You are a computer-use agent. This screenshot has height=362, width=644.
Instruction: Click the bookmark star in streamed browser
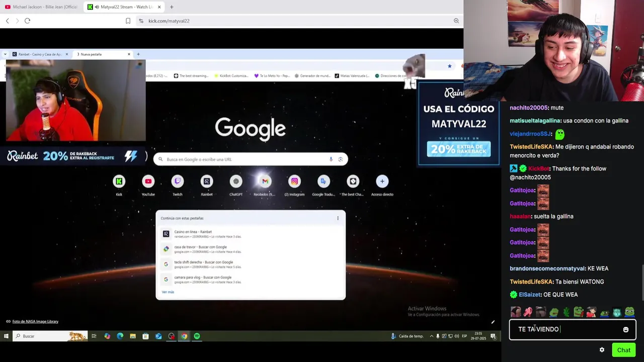click(x=450, y=66)
